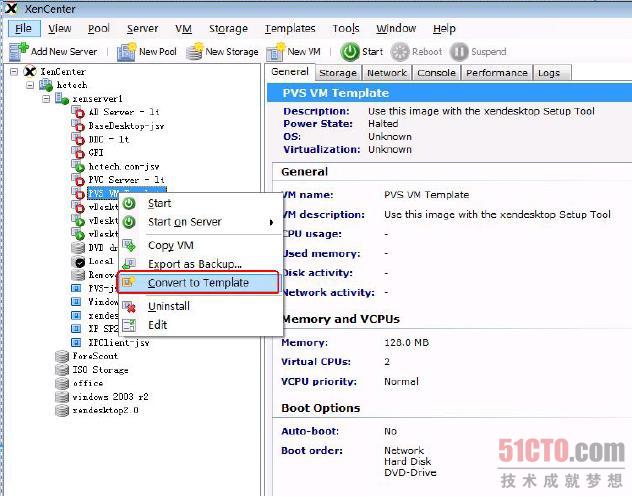Viewport: 632px width, 497px height.
Task: Click the XenCenter root node icon
Action: coord(30,71)
